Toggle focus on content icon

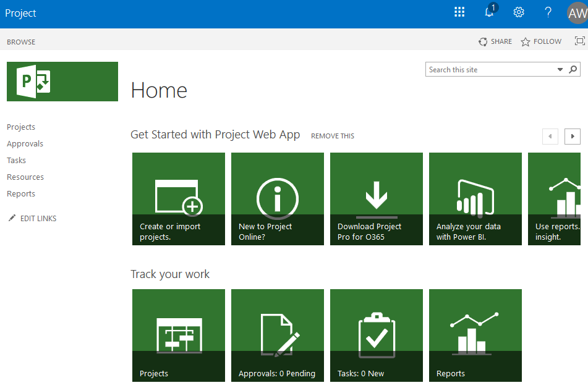pos(580,41)
